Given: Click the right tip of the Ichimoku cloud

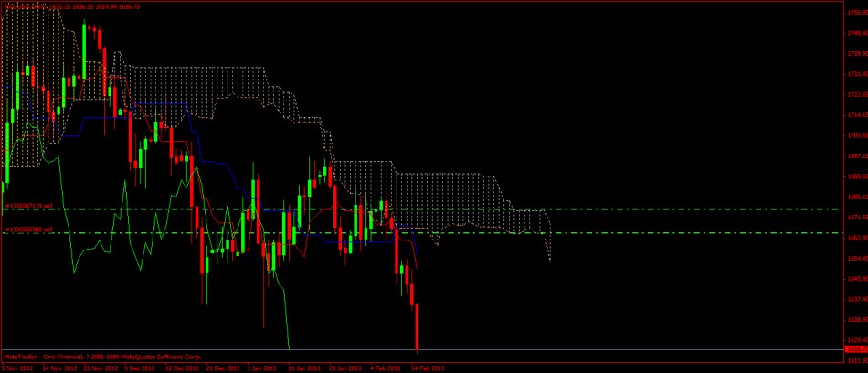Looking at the screenshot, I should pos(550,260).
